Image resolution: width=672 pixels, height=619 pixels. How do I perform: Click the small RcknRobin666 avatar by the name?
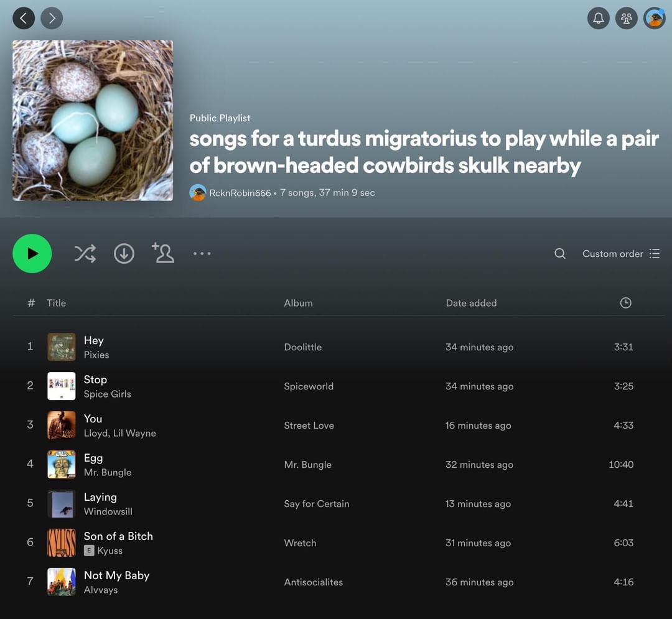[x=198, y=193]
